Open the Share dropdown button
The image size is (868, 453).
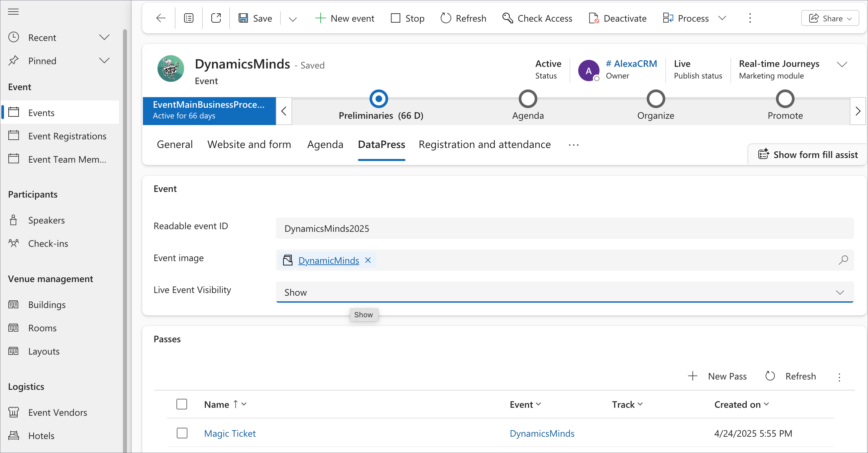click(x=830, y=18)
